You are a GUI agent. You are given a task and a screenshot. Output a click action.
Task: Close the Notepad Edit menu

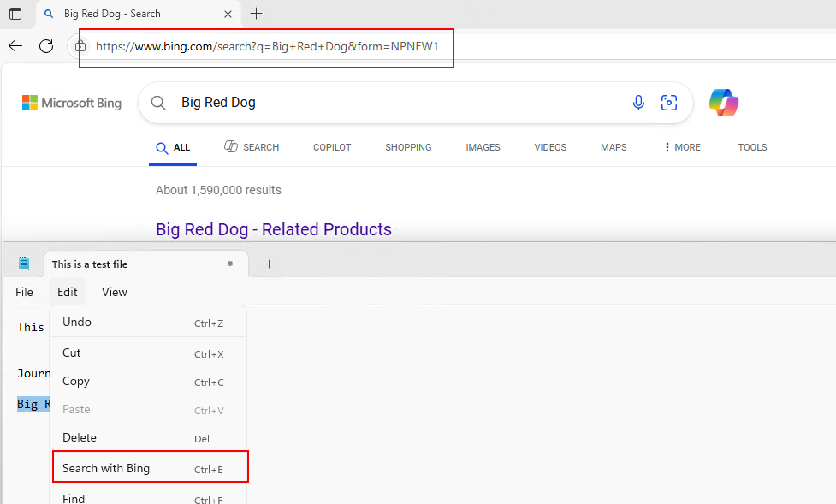click(68, 292)
